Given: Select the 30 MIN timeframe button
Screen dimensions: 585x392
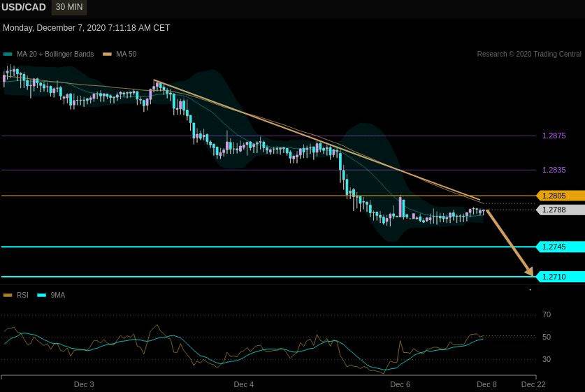Looking at the screenshot, I should tap(69, 7).
